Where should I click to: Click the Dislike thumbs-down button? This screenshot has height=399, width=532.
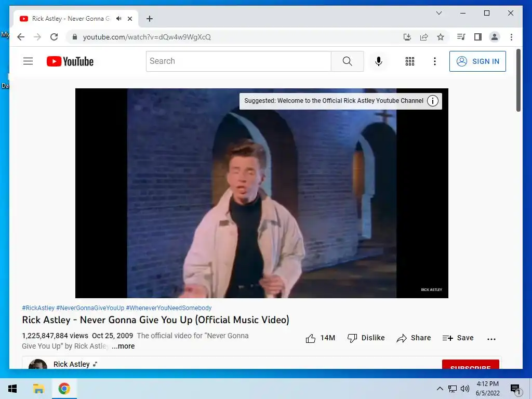(366, 338)
